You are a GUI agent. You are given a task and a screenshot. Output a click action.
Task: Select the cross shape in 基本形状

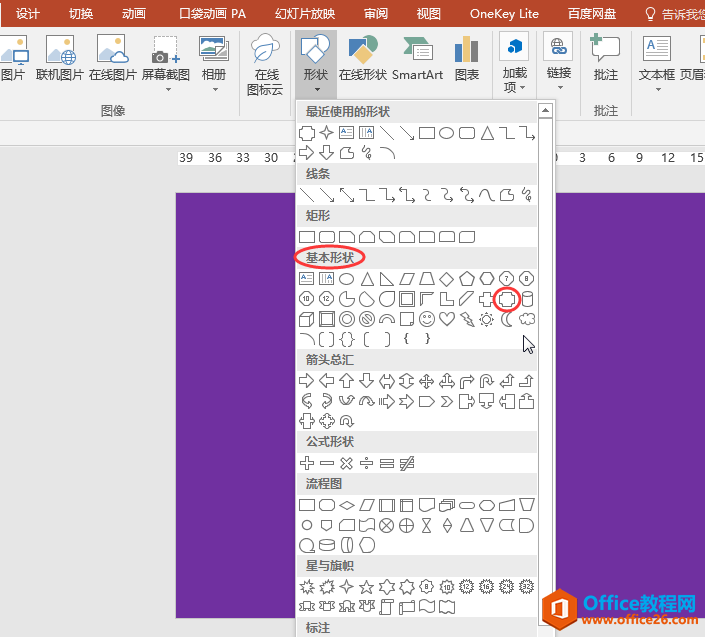[x=486, y=299]
